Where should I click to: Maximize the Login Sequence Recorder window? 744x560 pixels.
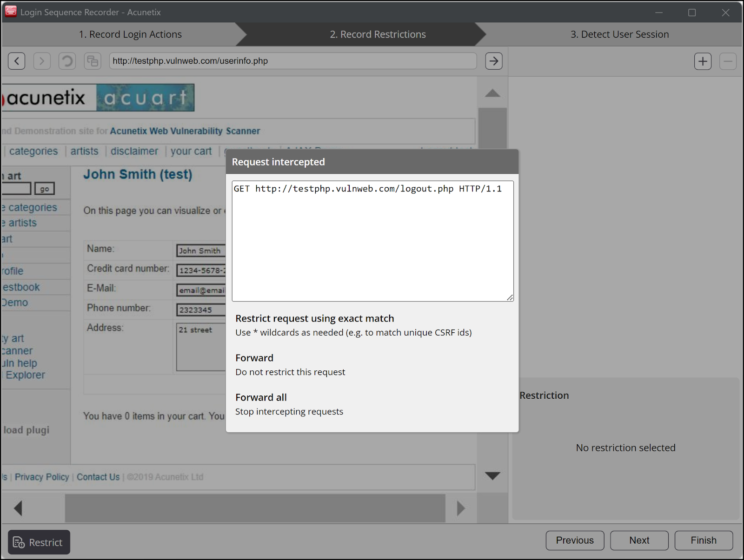pos(692,13)
